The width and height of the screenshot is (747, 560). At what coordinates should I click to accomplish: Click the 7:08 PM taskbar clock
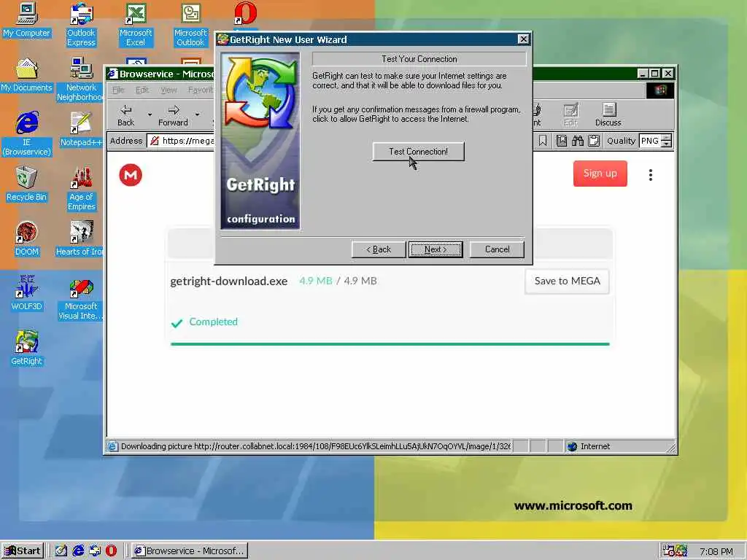(x=716, y=551)
